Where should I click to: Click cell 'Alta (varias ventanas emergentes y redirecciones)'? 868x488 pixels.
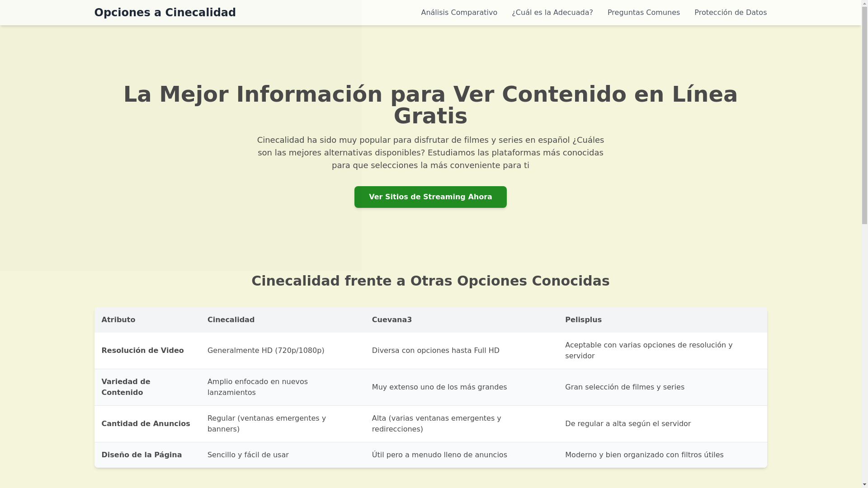point(461,424)
